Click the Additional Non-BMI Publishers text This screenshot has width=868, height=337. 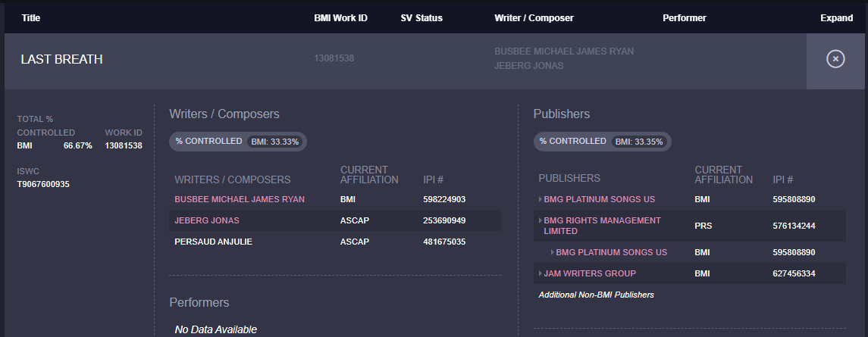coord(596,295)
